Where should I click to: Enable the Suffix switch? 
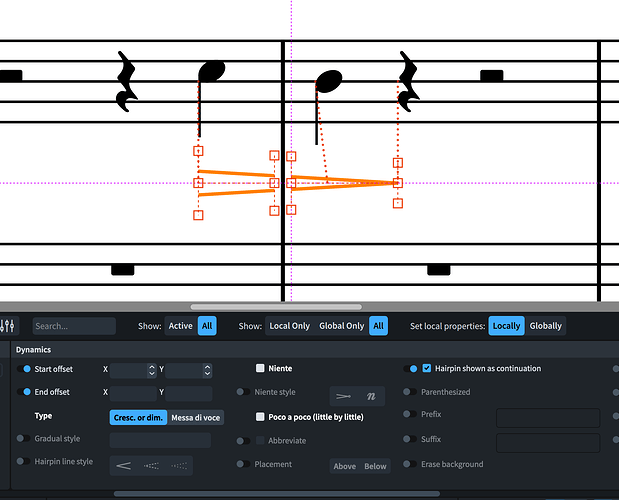click(410, 439)
